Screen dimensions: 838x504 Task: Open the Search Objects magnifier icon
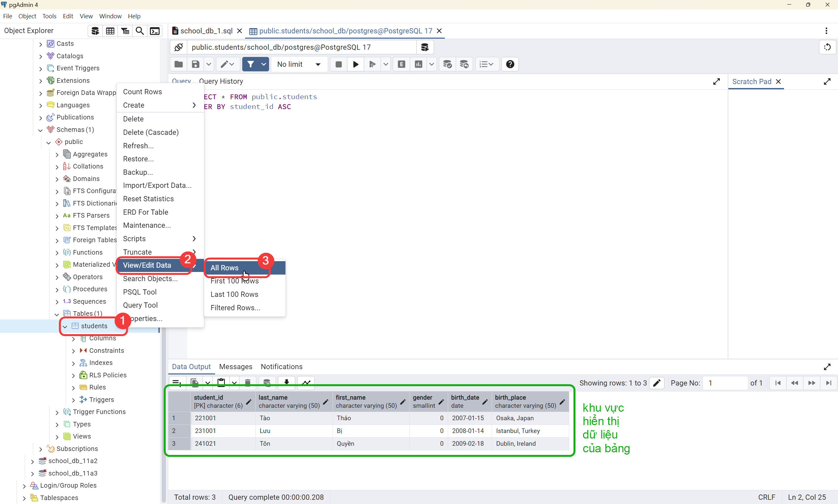(139, 31)
